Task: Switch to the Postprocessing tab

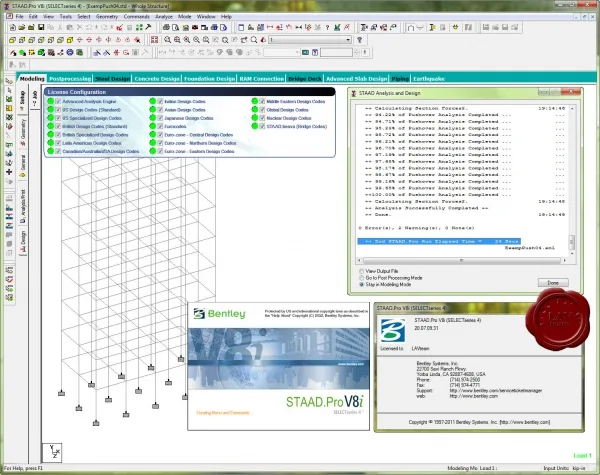Action: [70, 78]
